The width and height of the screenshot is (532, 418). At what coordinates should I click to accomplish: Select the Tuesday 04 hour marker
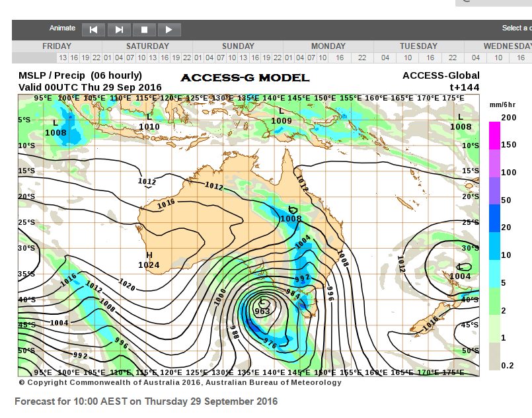385,58
